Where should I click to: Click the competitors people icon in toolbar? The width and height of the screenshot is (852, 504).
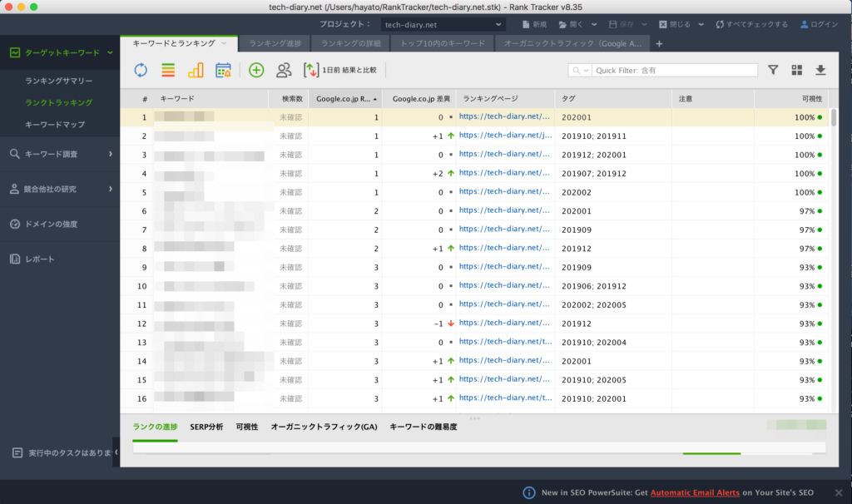(x=284, y=70)
